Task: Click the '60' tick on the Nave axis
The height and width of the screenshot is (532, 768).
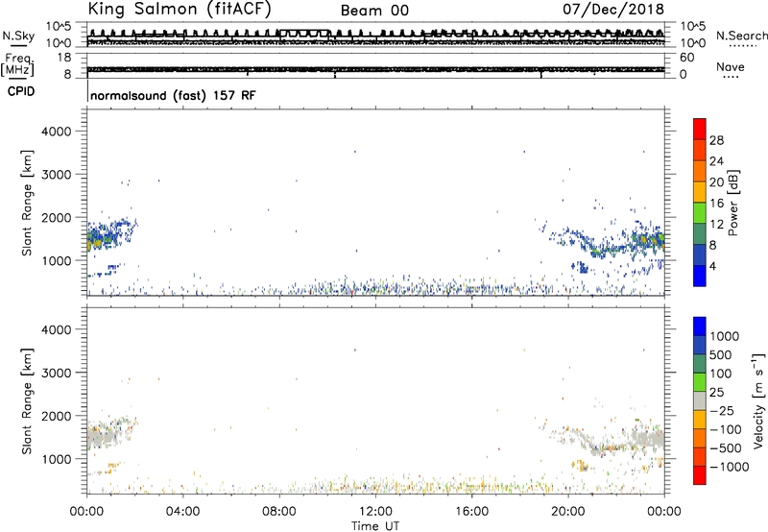Action: 686,58
